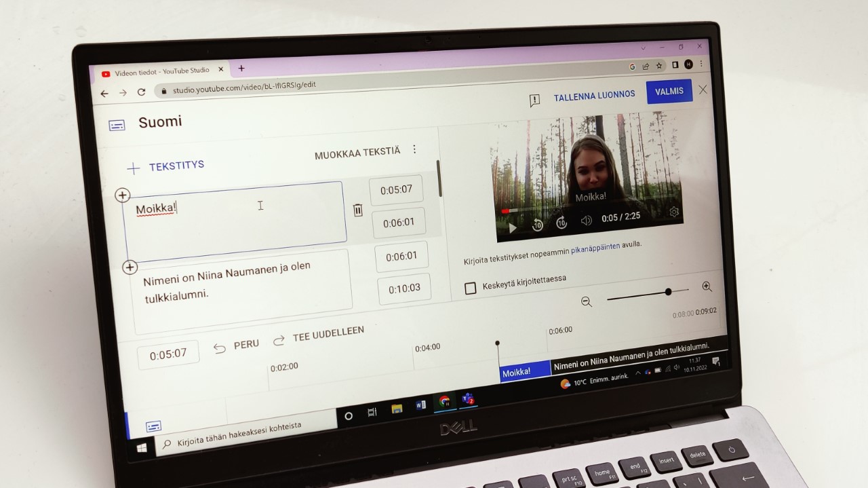Delete the Moikka! caption with trash icon

point(358,210)
